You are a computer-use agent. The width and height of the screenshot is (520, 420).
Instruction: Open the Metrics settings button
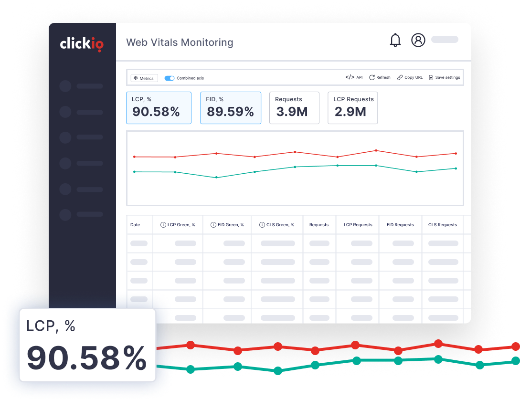pos(144,78)
